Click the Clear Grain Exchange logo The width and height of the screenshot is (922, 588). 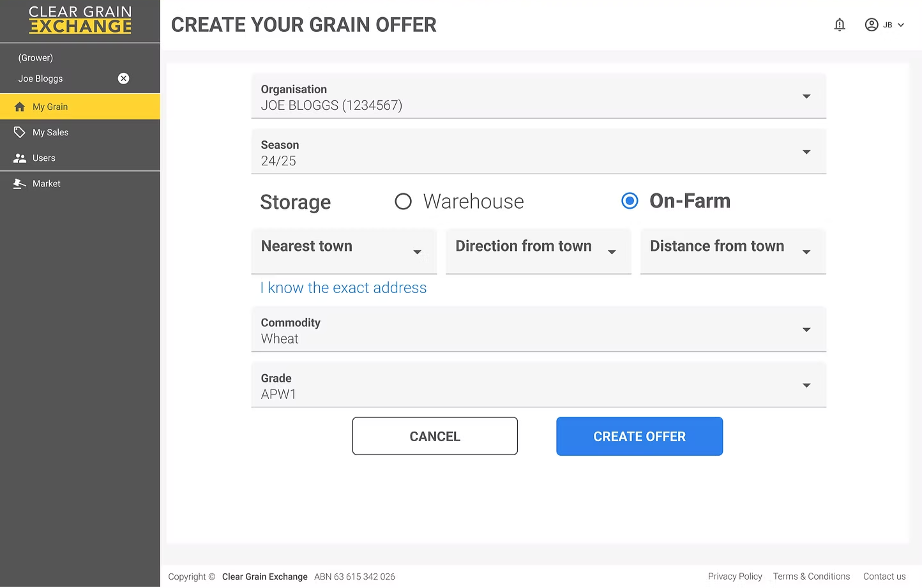(80, 20)
